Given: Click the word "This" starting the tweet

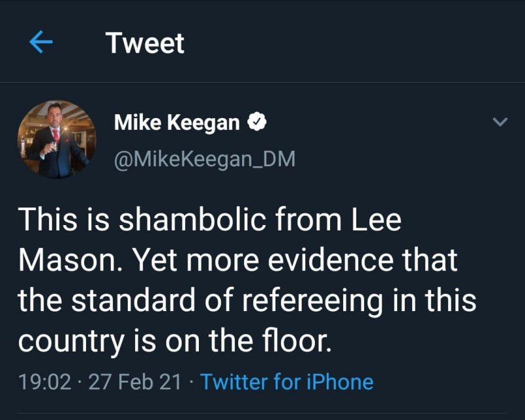Looking at the screenshot, I should point(43,220).
